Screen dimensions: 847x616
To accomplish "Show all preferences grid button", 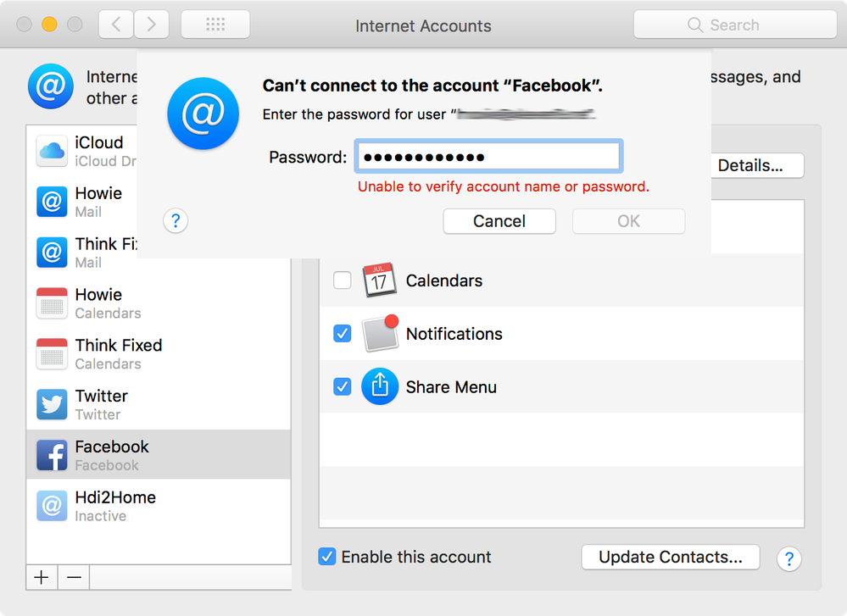I will coord(215,25).
